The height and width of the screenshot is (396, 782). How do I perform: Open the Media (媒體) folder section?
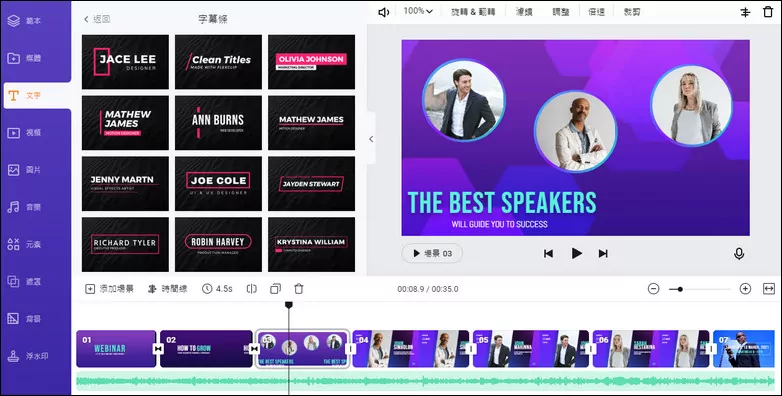(x=25, y=58)
